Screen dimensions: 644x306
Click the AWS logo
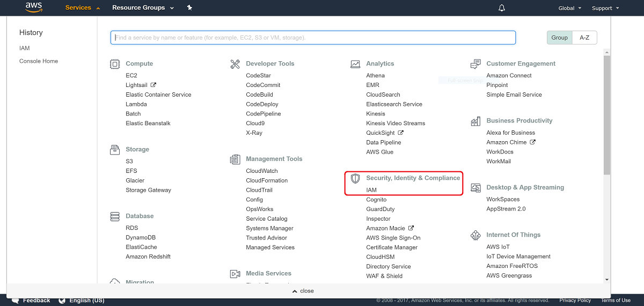[34, 8]
